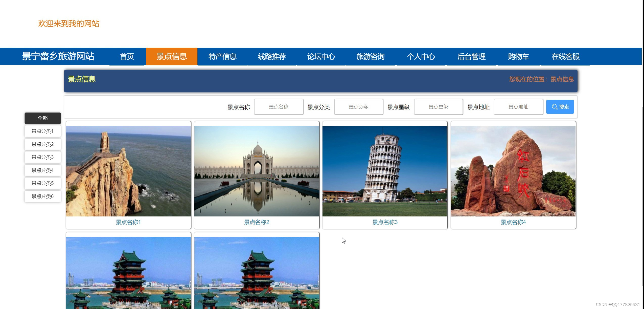Focus the 景点名称 search input
This screenshot has height=309, width=644.
coord(279,107)
